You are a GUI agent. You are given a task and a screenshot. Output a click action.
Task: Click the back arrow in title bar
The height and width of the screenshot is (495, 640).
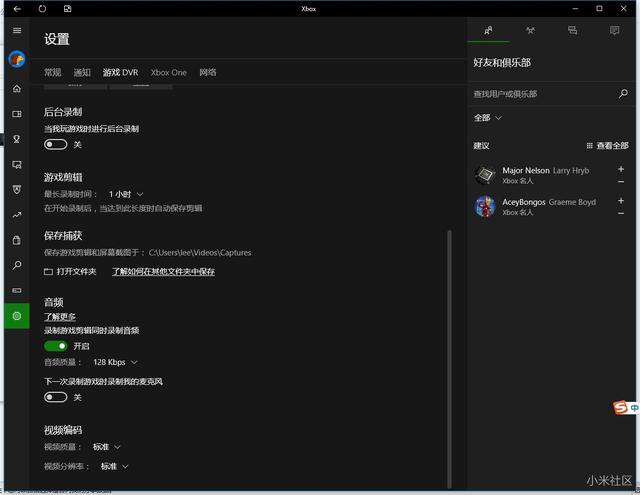click(x=17, y=9)
